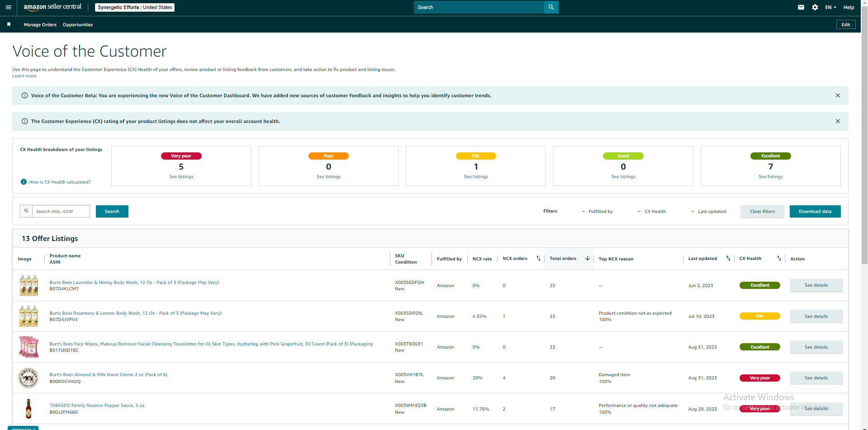The image size is (868, 430).
Task: Open Burt's Bees Face Wipes product image
Action: pyautogui.click(x=28, y=347)
